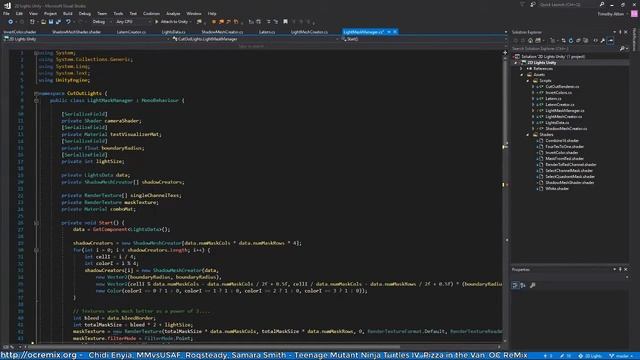The height and width of the screenshot is (360, 640).
Task: Click the Collapse All icon in Solution Explorer
Action: tap(578, 40)
